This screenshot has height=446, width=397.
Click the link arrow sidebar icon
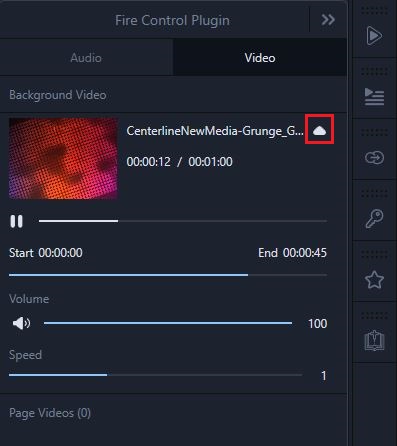pos(374,157)
